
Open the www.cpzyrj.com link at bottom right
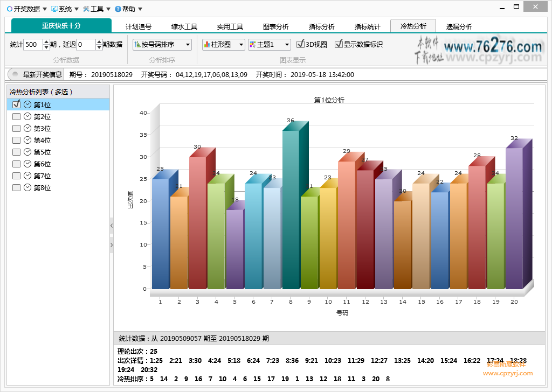[x=508, y=373]
